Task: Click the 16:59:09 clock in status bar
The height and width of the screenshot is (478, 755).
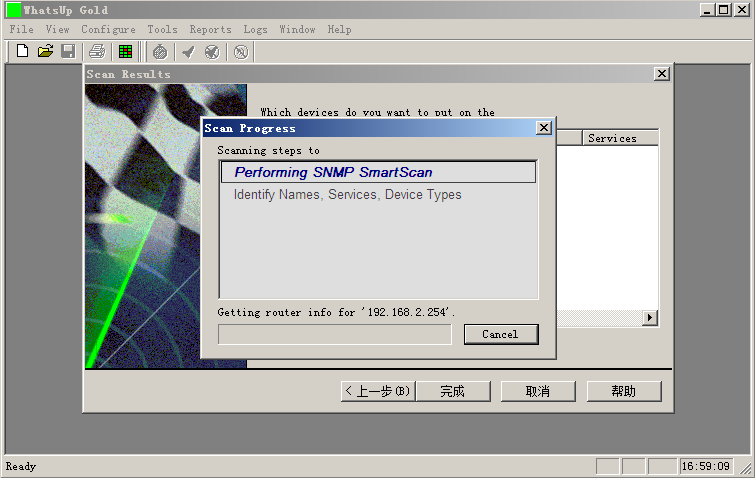Action: coord(706,466)
